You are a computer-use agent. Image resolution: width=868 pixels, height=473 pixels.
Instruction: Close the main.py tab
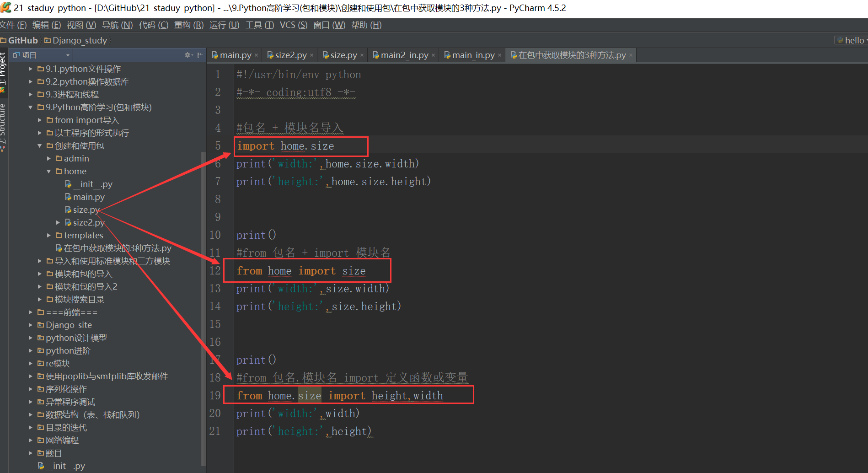256,55
